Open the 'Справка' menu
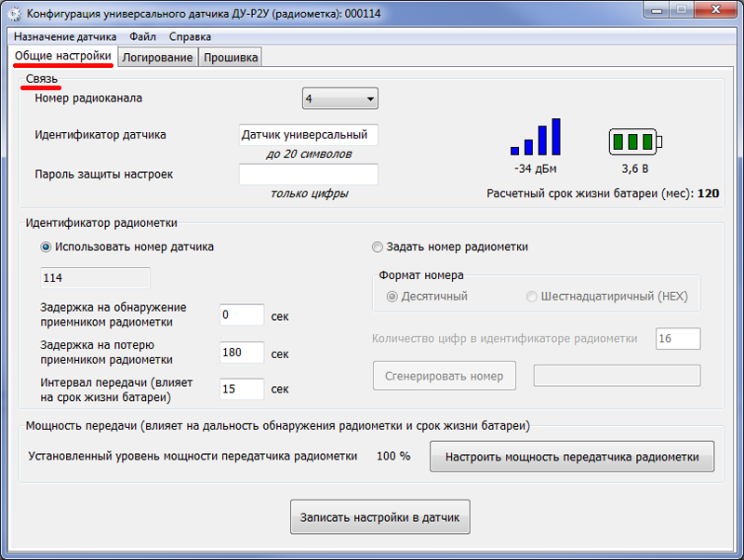This screenshot has height=560, width=744. click(190, 36)
